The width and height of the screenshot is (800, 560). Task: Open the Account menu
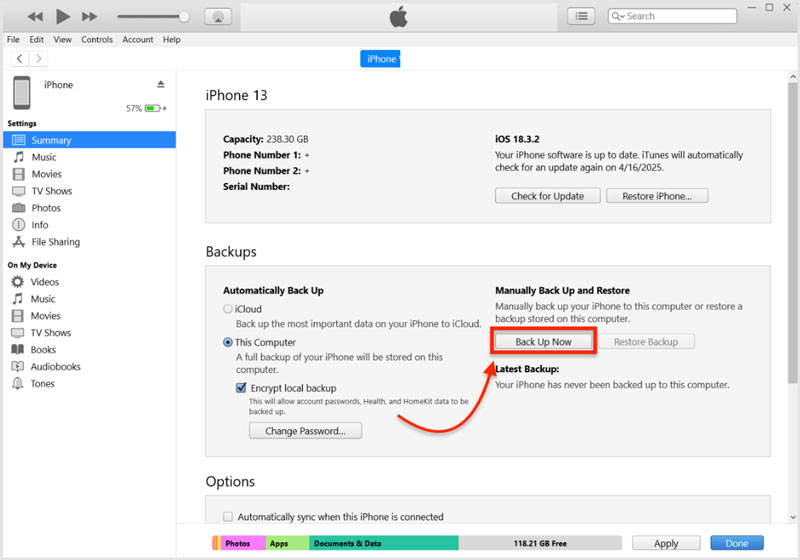(138, 39)
